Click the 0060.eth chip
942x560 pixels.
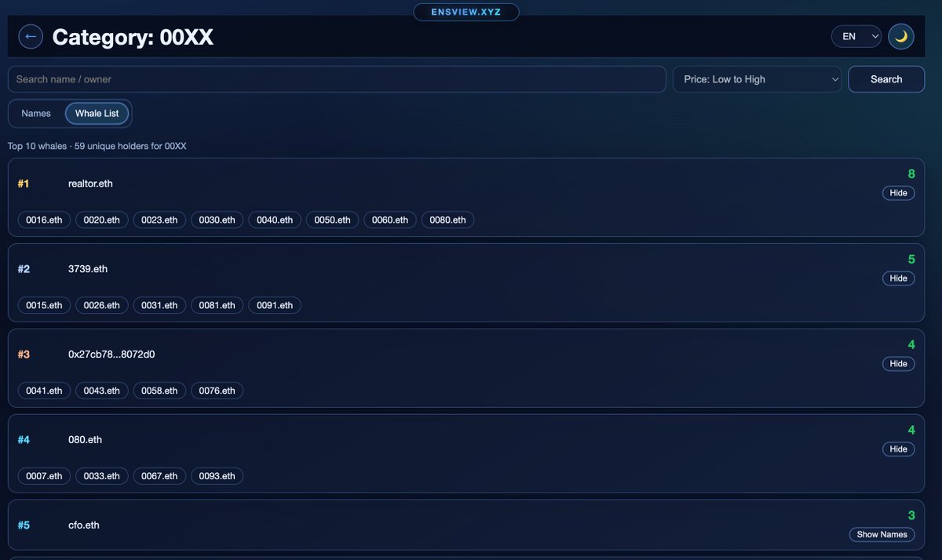point(390,220)
